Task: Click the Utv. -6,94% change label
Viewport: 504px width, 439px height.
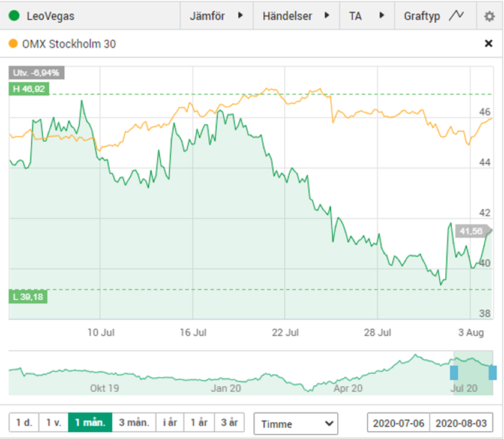Action: [37, 73]
